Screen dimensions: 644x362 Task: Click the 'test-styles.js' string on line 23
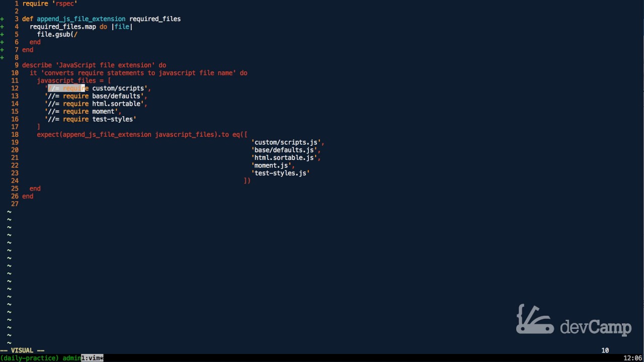click(280, 173)
